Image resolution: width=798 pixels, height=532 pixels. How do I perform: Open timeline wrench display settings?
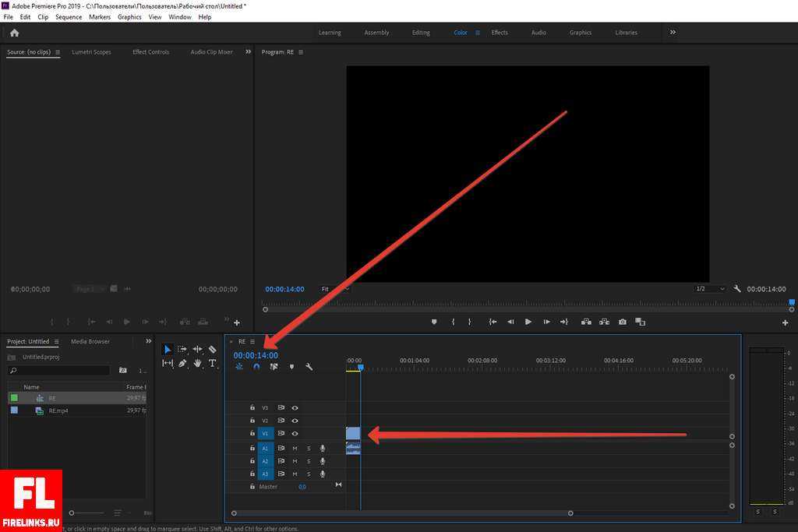pyautogui.click(x=309, y=367)
